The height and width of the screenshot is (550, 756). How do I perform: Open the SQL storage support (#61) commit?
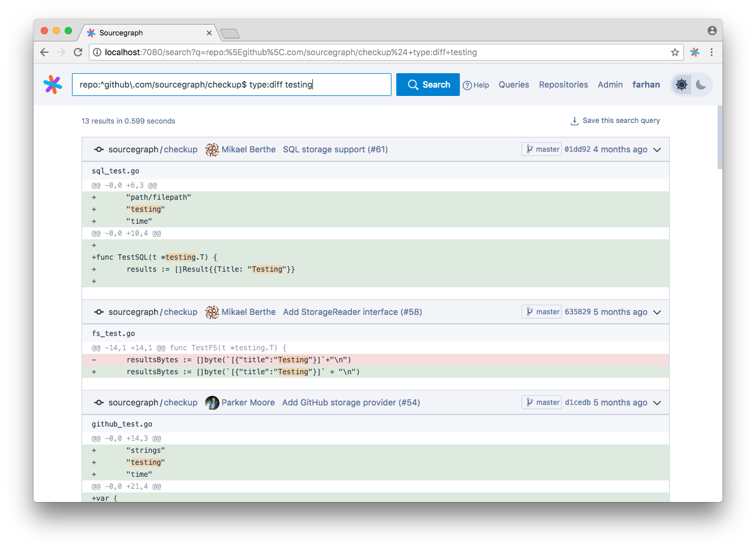pos(335,149)
